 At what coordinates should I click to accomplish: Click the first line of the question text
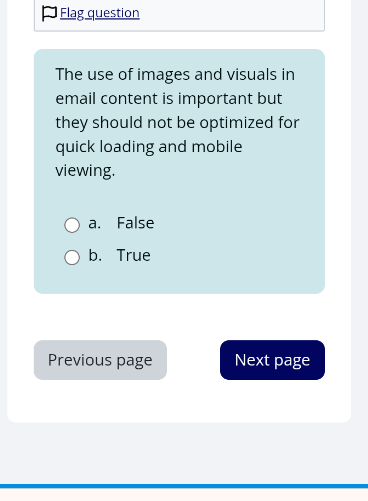(x=175, y=74)
